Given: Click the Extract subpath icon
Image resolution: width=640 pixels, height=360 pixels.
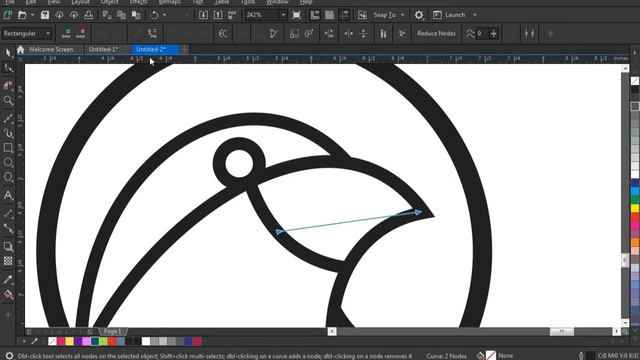Looking at the screenshot, I should pyautogui.click(x=274, y=33).
